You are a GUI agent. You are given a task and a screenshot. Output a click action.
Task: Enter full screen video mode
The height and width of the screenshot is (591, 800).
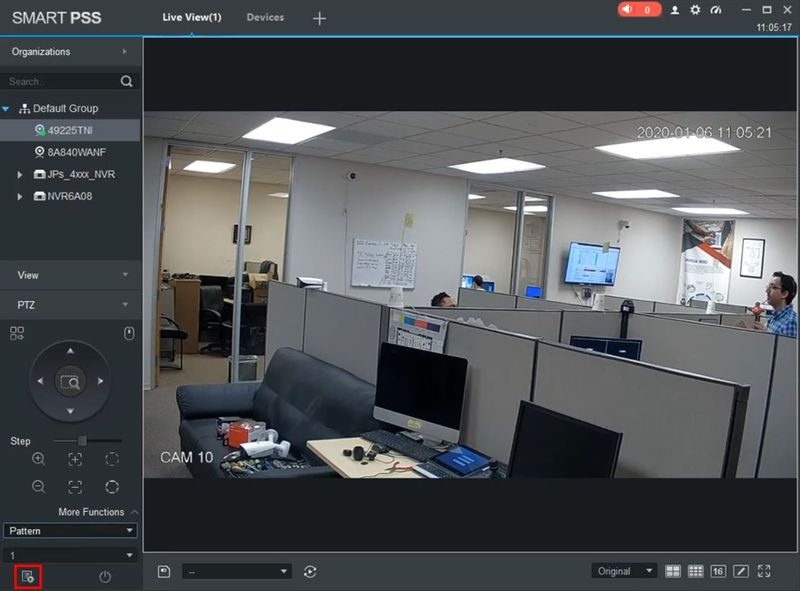[764, 571]
